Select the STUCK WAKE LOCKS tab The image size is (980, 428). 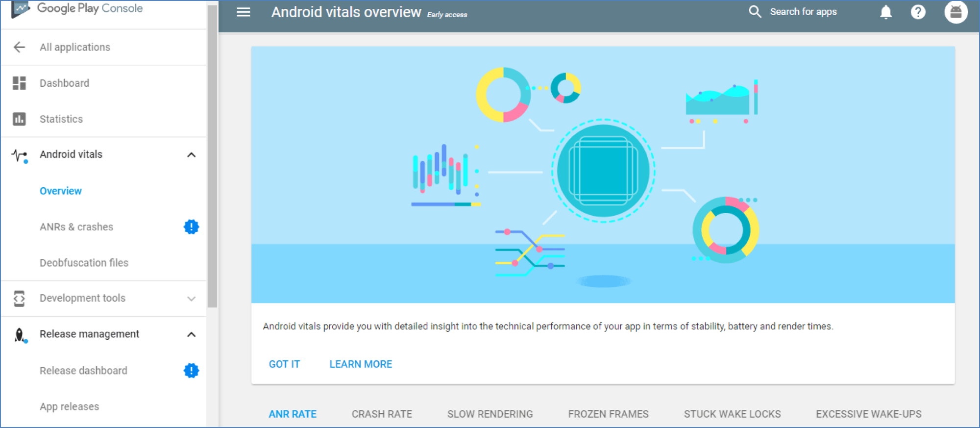click(x=732, y=414)
